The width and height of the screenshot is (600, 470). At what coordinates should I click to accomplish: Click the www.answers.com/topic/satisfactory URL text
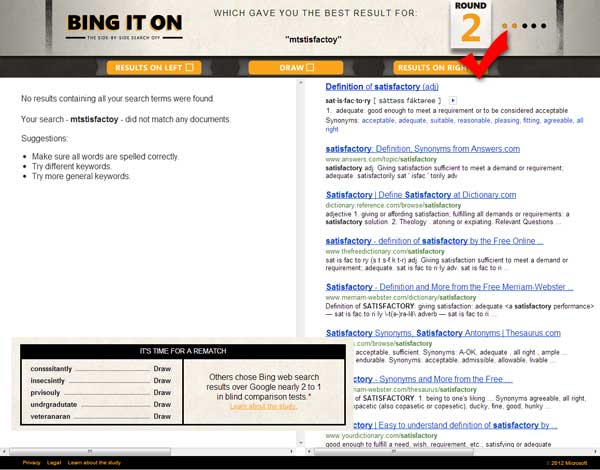point(381,159)
